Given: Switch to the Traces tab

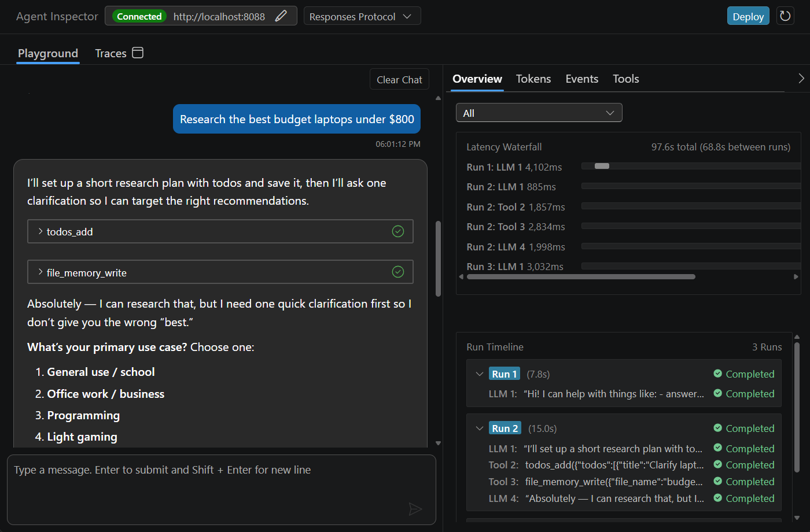Looking at the screenshot, I should point(111,53).
